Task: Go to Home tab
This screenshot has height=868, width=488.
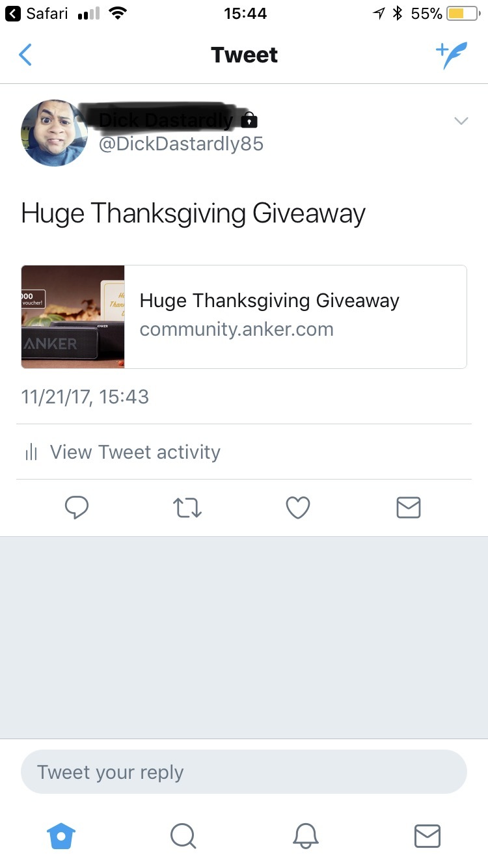Action: 62,835
